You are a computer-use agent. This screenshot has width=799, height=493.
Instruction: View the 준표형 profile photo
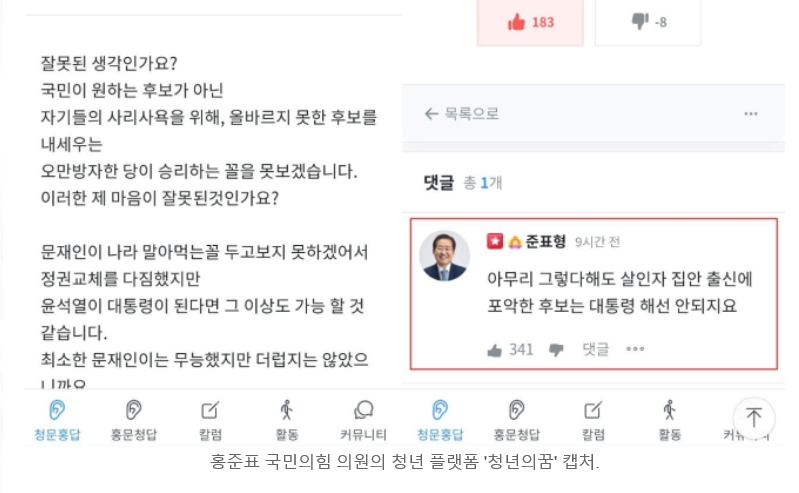[x=444, y=256]
